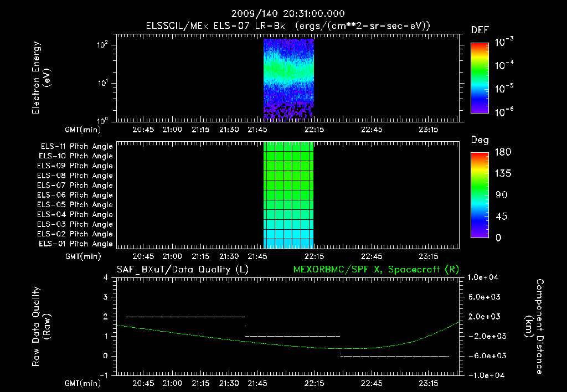
Task: Click the Component Distance (km) axis label
Action: pyautogui.click(x=534, y=327)
